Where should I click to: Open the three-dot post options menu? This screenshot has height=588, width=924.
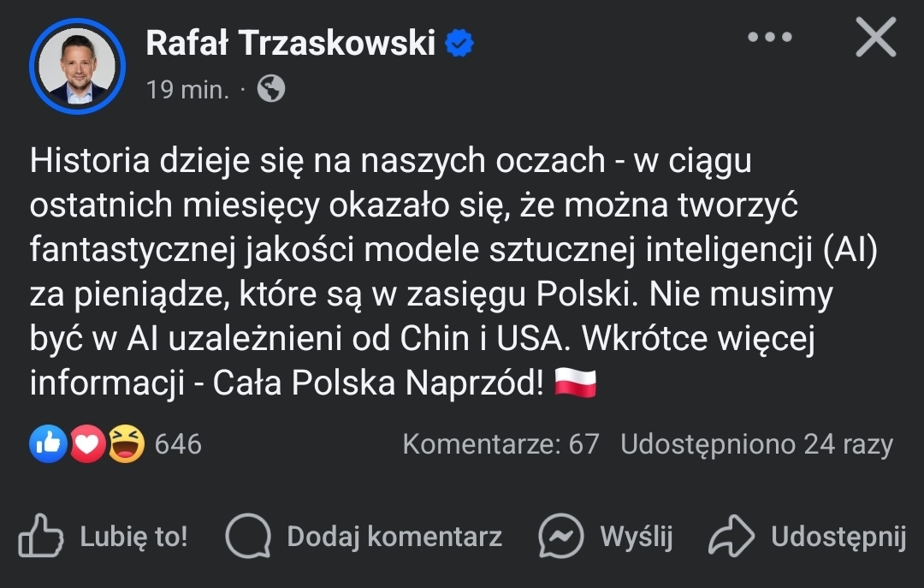tap(768, 39)
